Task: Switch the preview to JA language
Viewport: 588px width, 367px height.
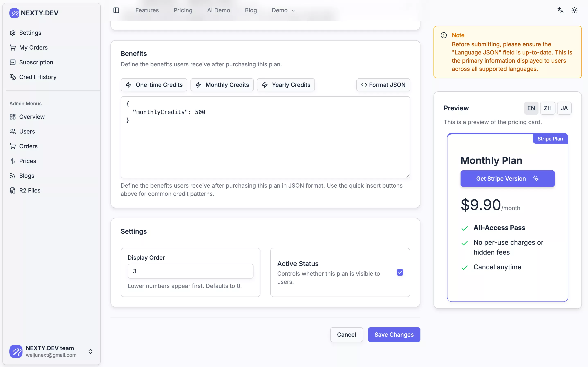Action: pos(564,108)
